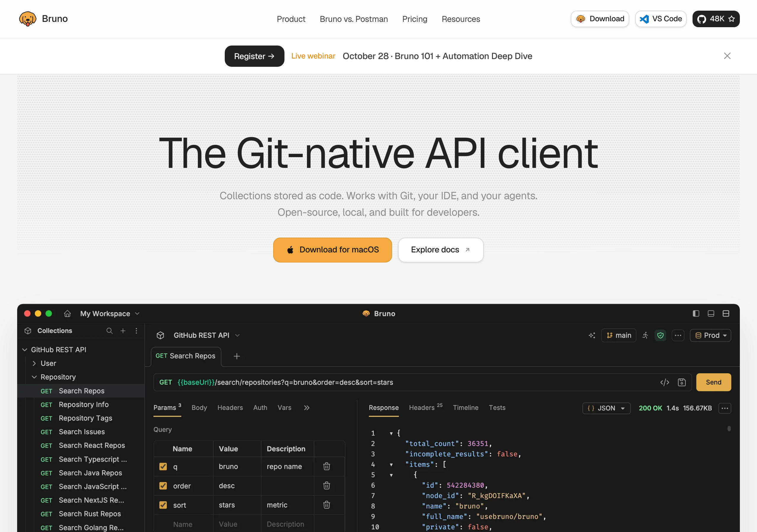Screen dimensions: 757x532
Task: Click the response panel scrollbar thumb
Action: click(x=729, y=428)
